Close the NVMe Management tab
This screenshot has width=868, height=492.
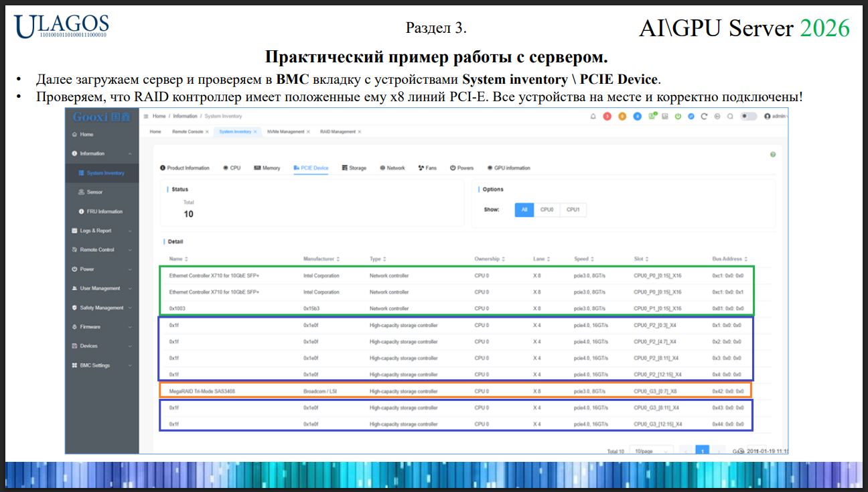(x=308, y=131)
